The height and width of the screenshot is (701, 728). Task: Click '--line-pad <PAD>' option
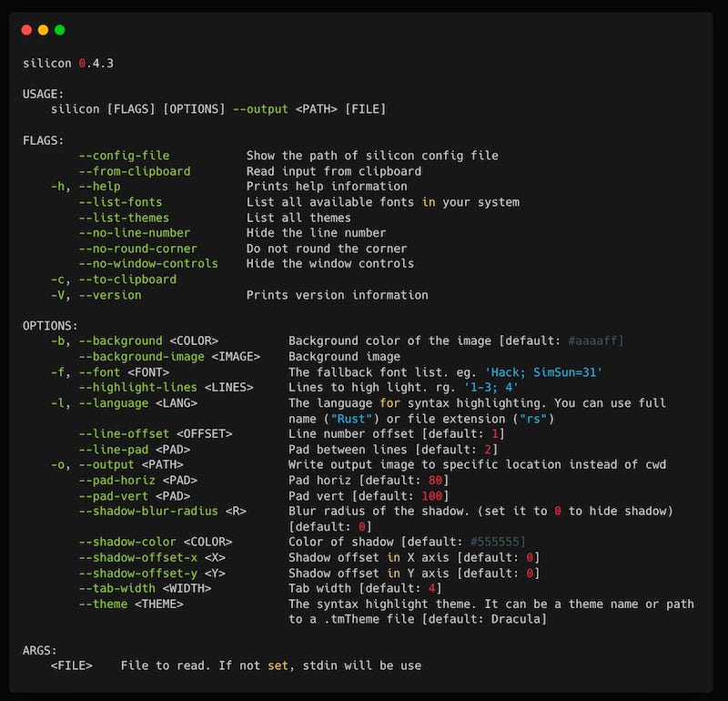pos(135,450)
